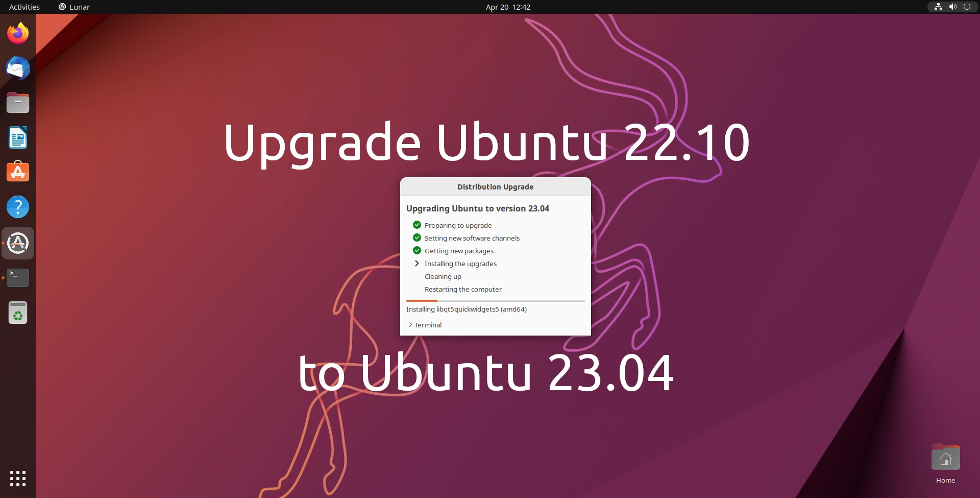
Task: Open the Home folder on the desktop
Action: [x=945, y=458]
